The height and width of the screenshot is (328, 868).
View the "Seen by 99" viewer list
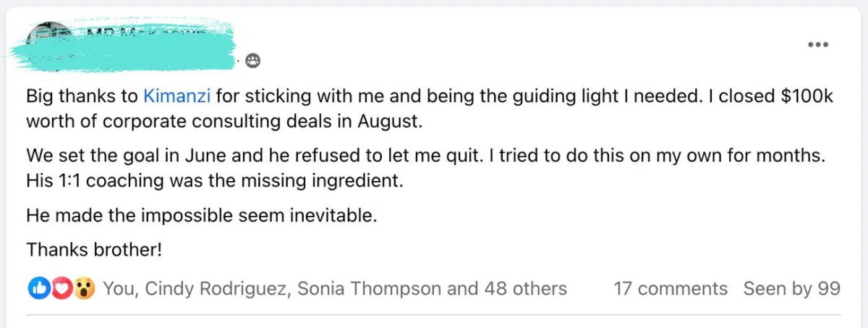click(792, 289)
